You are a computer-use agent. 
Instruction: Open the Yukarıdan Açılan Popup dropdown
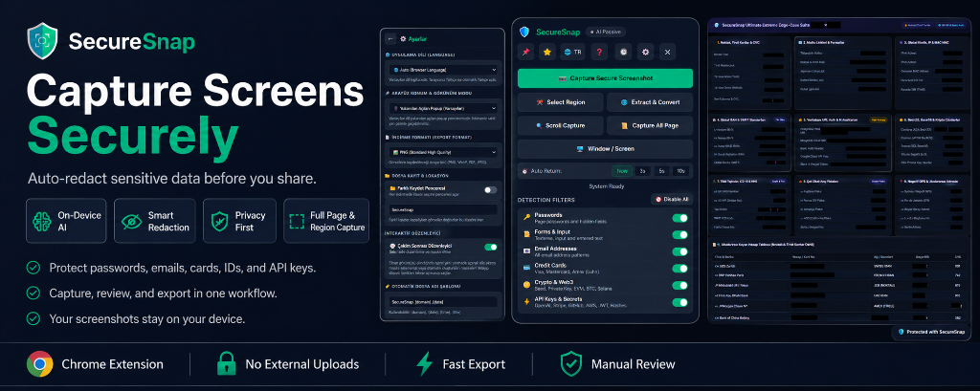442,108
